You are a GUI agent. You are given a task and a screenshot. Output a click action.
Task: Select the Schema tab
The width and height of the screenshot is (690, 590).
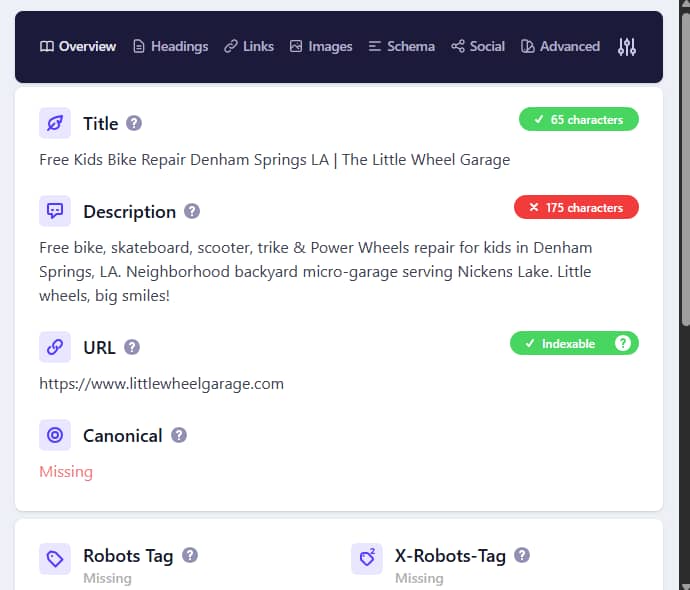pyautogui.click(x=401, y=46)
